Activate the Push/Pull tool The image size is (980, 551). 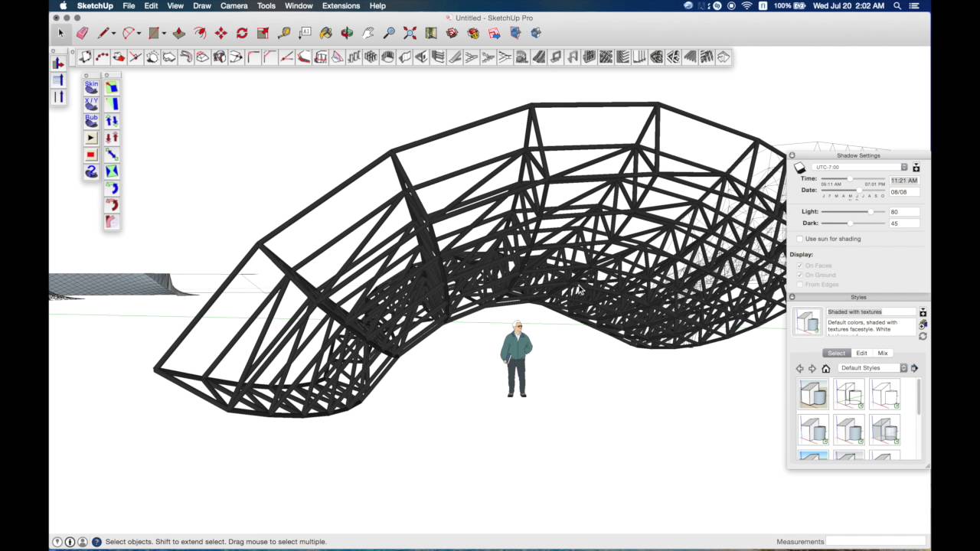click(x=179, y=33)
